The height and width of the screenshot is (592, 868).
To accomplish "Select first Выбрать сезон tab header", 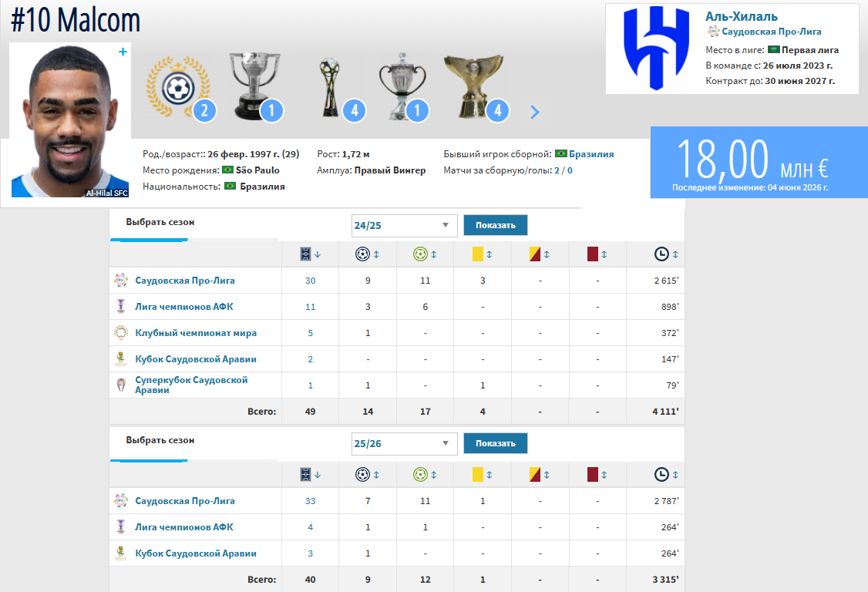I will tap(160, 222).
